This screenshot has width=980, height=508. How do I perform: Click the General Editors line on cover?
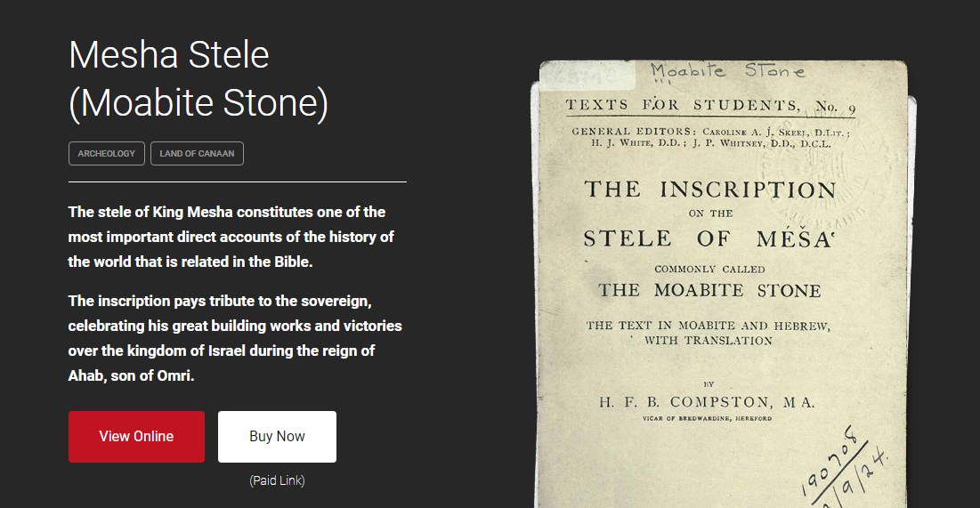[709, 137]
